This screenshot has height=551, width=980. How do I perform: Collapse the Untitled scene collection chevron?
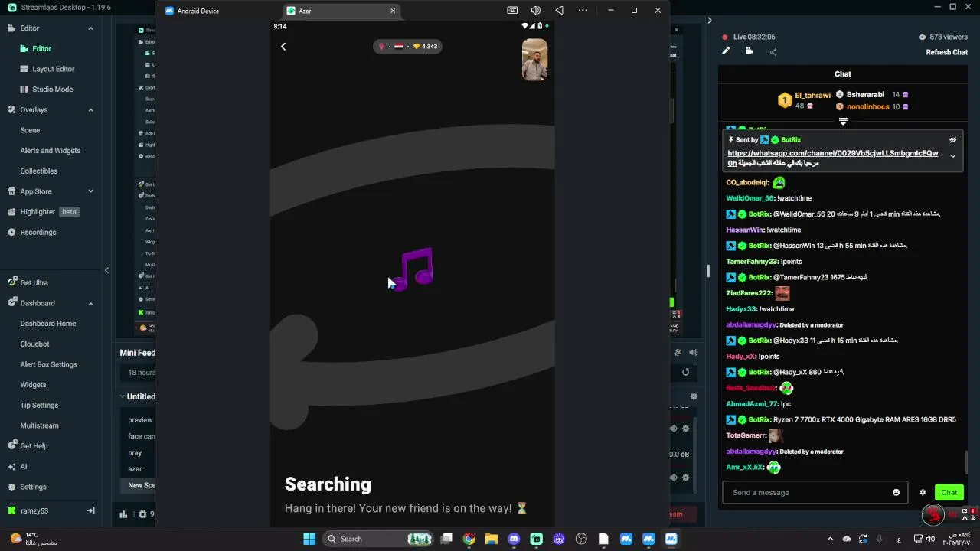coord(122,396)
